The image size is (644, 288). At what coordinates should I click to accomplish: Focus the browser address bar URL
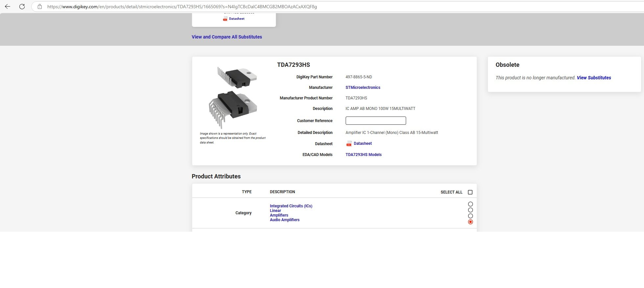coord(182,7)
